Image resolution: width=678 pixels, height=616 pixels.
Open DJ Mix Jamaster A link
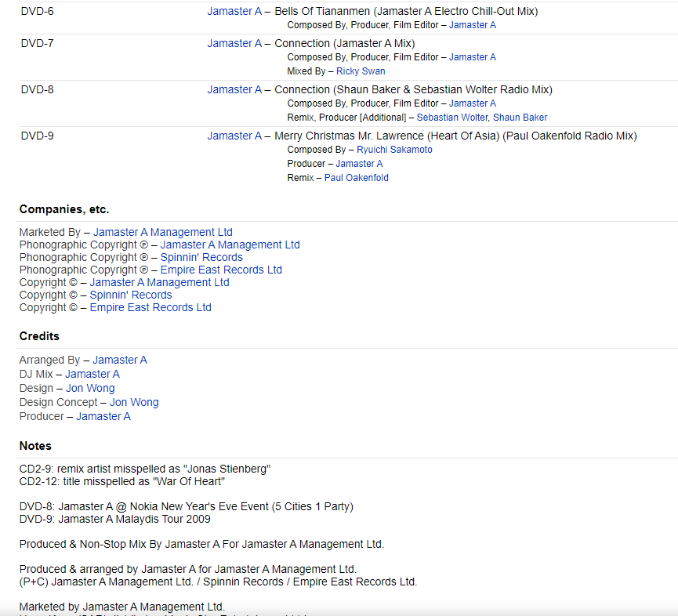click(92, 374)
